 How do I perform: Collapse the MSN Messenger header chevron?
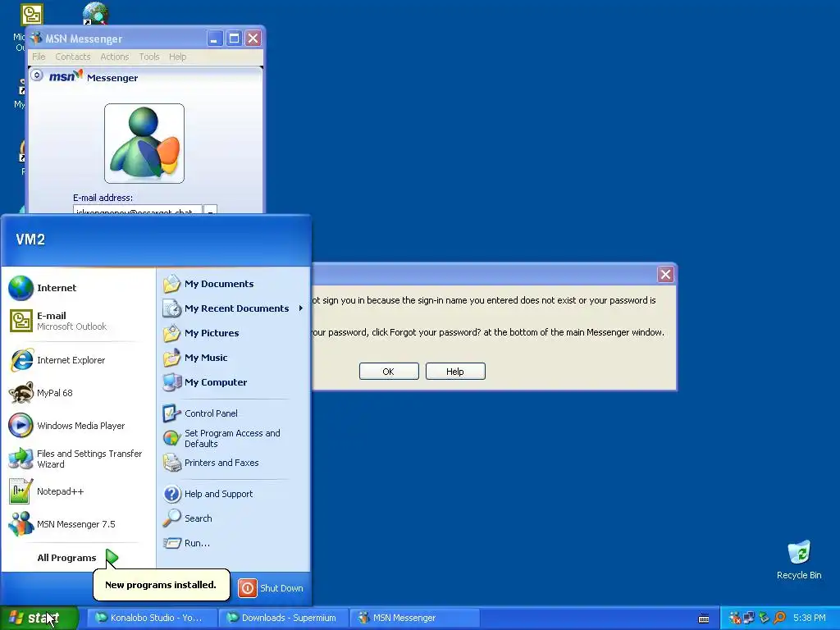tap(37, 75)
